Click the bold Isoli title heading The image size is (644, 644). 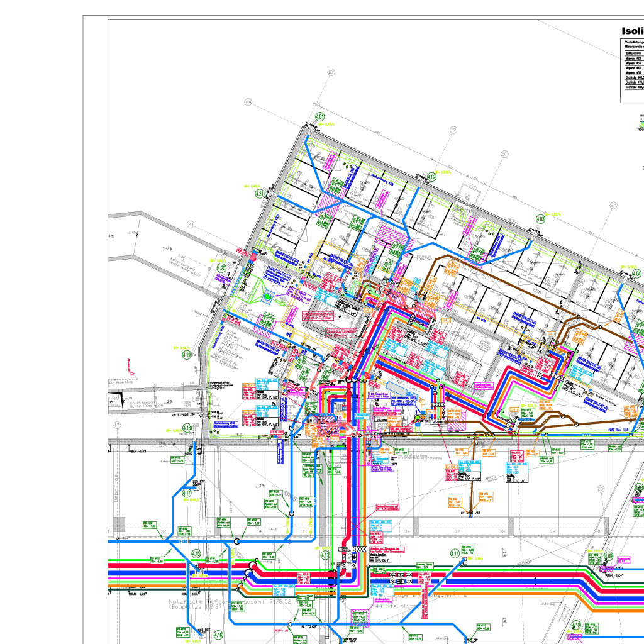coord(633,31)
